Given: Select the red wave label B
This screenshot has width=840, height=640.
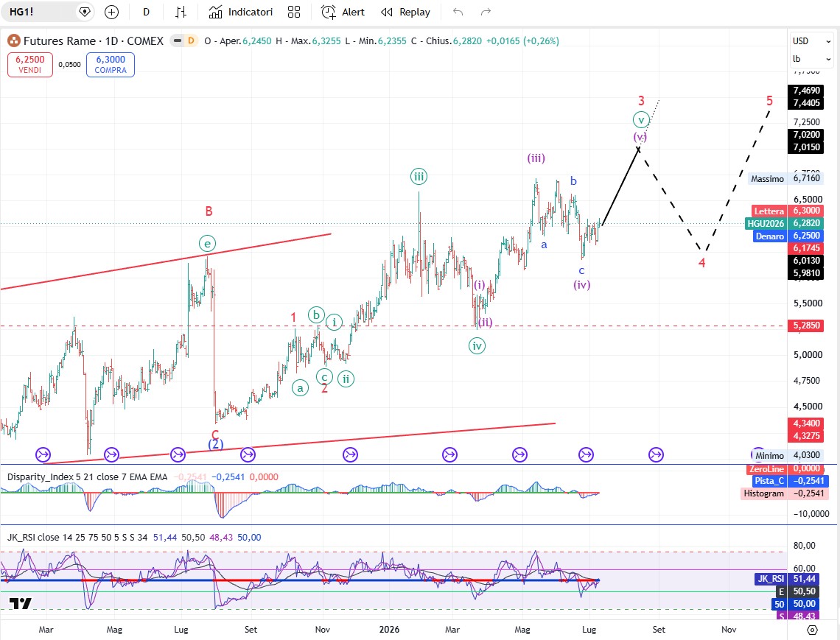Looking at the screenshot, I should click(209, 211).
